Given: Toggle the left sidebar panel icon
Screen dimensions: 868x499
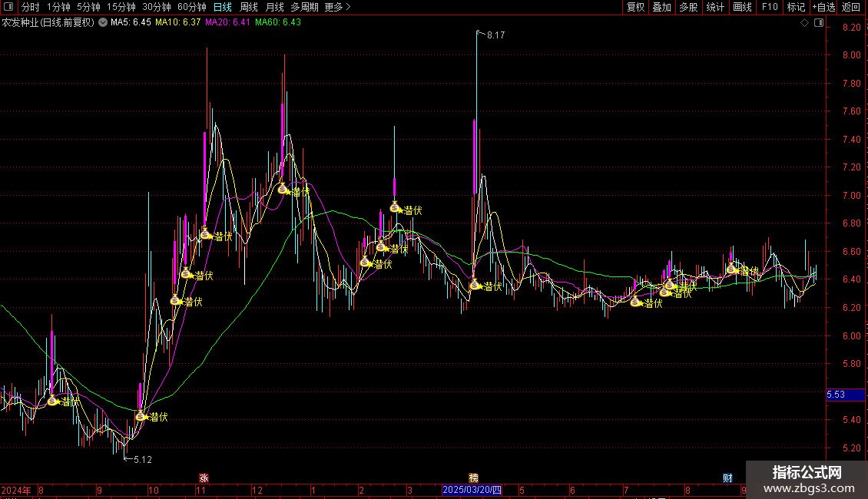Looking at the screenshot, I should [8, 7].
